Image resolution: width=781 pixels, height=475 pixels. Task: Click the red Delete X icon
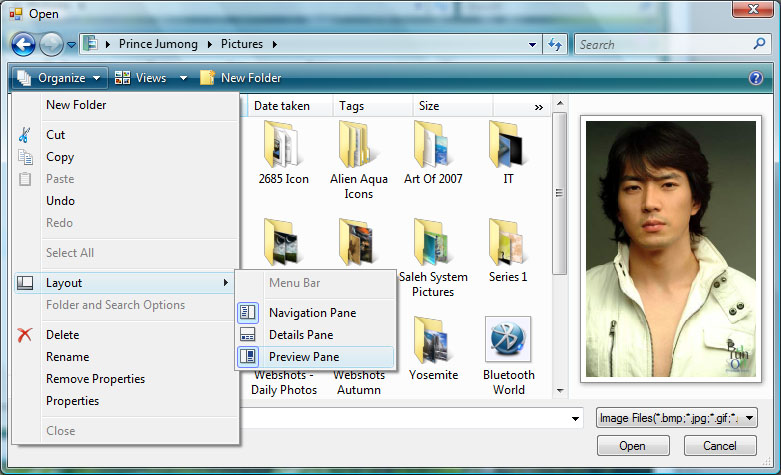[24, 335]
